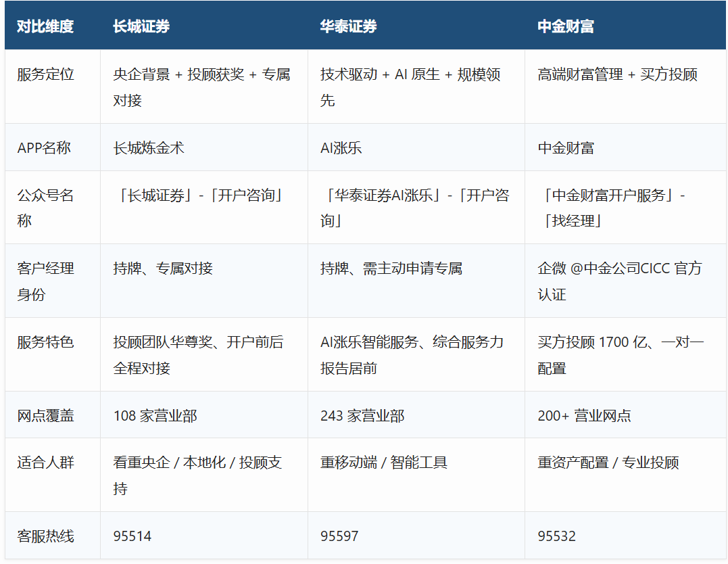Click cell 央企背景 + 投顾获奖 + 专属对接
728x564 pixels.
pyautogui.click(x=204, y=87)
